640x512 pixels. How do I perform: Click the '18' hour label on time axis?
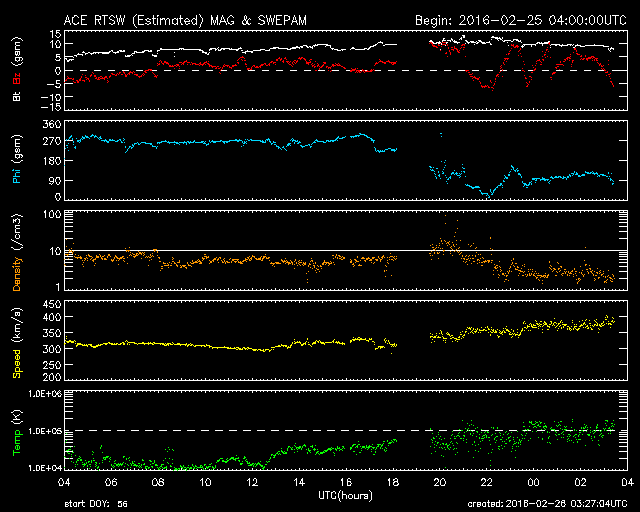[x=393, y=483]
